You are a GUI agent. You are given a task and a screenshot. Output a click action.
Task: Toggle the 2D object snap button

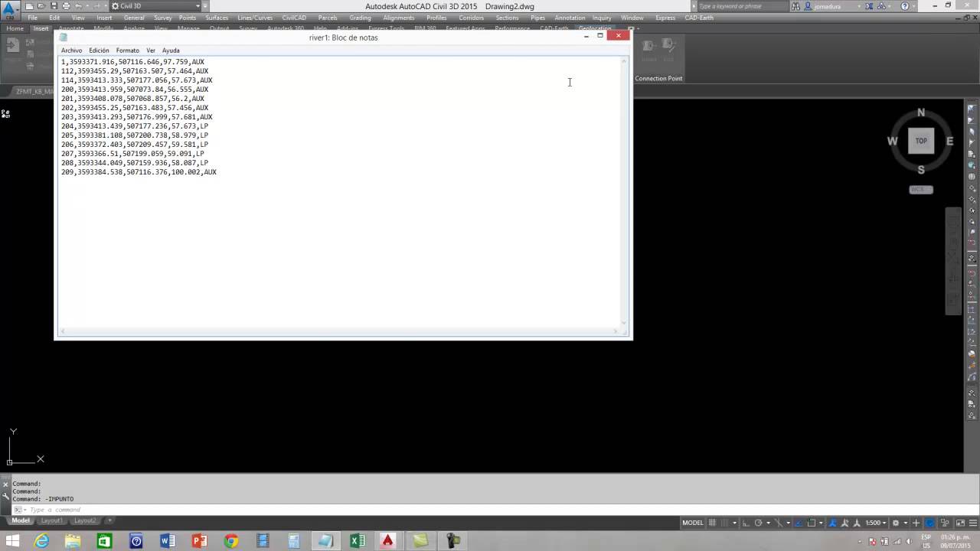[x=812, y=523]
